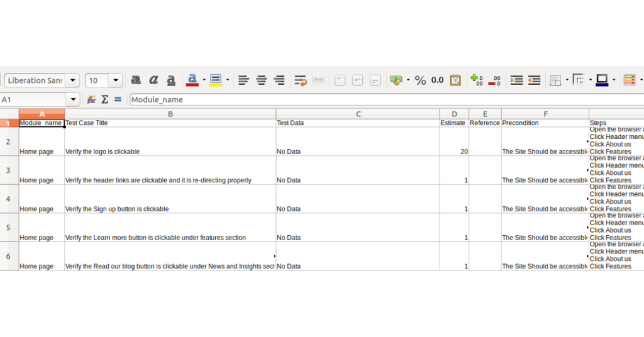Format selection as currency
644x337 pixels.
(x=396, y=80)
